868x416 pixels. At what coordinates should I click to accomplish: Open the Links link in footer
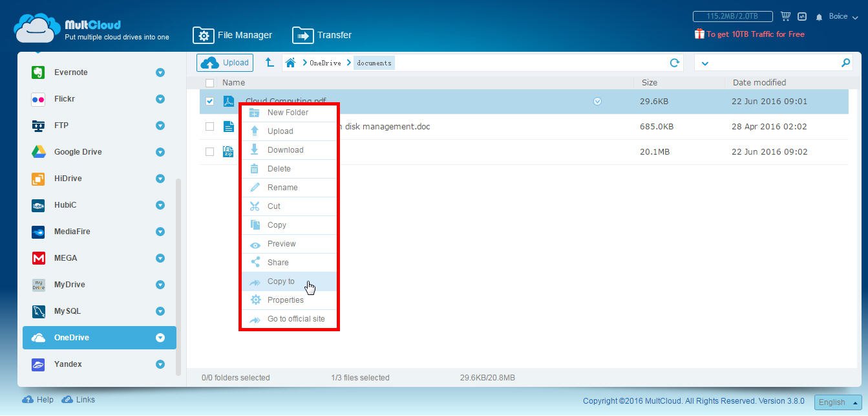[x=78, y=400]
